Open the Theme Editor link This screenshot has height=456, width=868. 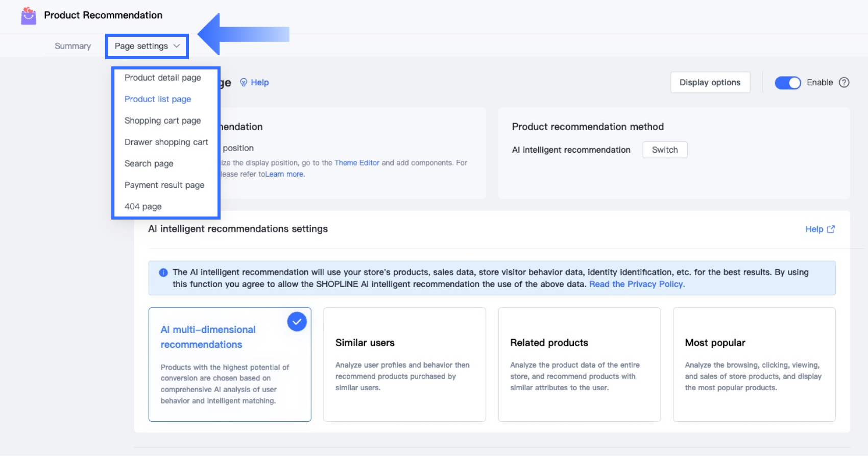(x=357, y=163)
